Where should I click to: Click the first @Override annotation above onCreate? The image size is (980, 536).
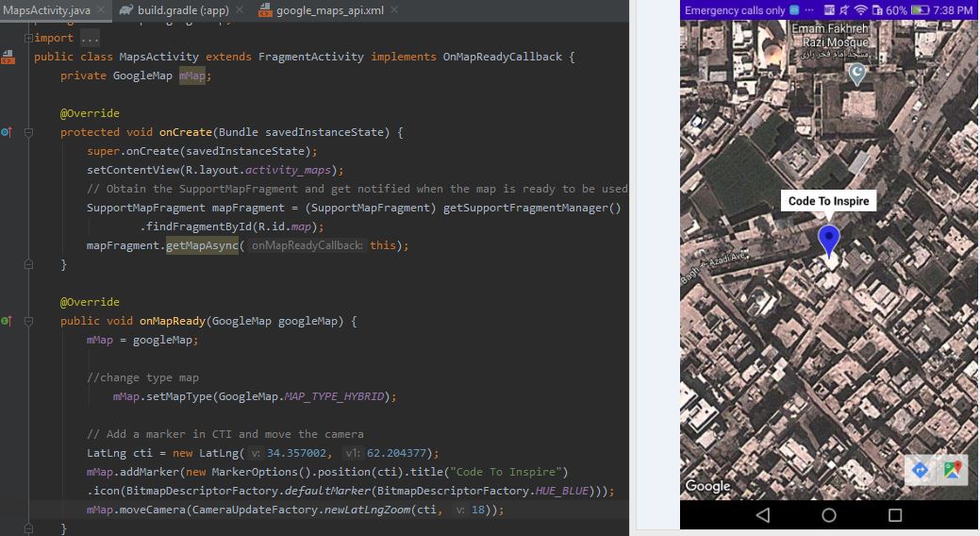90,113
